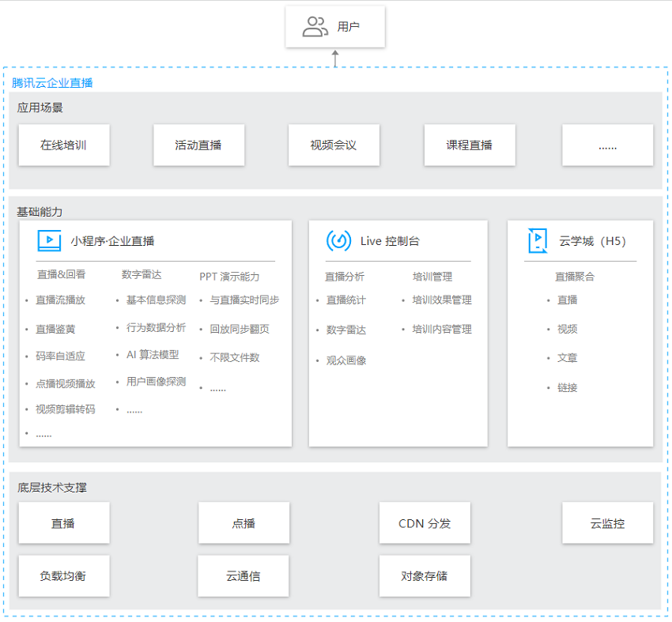The image size is (672, 622).
Task: Click the 培训效果管理 list item
Action: tap(442, 300)
